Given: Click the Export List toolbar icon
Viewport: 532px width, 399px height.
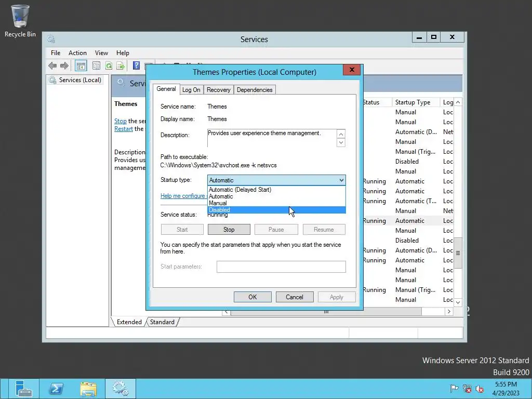Looking at the screenshot, I should point(121,65).
